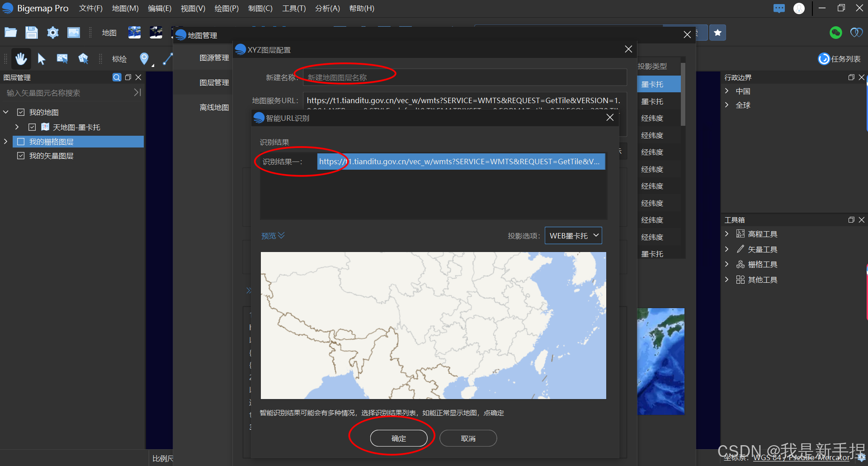Viewport: 868px width, 466px height.
Task: Click the image export toolbar icon
Action: click(x=74, y=33)
